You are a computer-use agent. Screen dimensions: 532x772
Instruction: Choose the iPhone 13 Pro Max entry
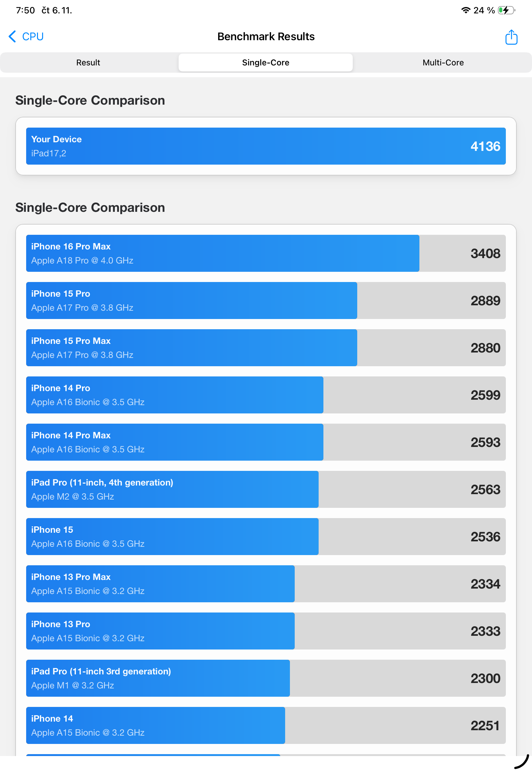click(x=266, y=584)
